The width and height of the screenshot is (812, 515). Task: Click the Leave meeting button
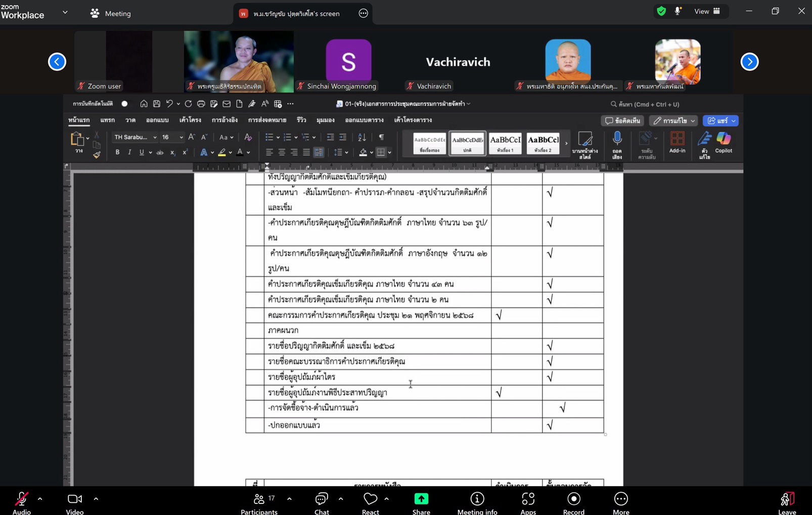point(787,500)
